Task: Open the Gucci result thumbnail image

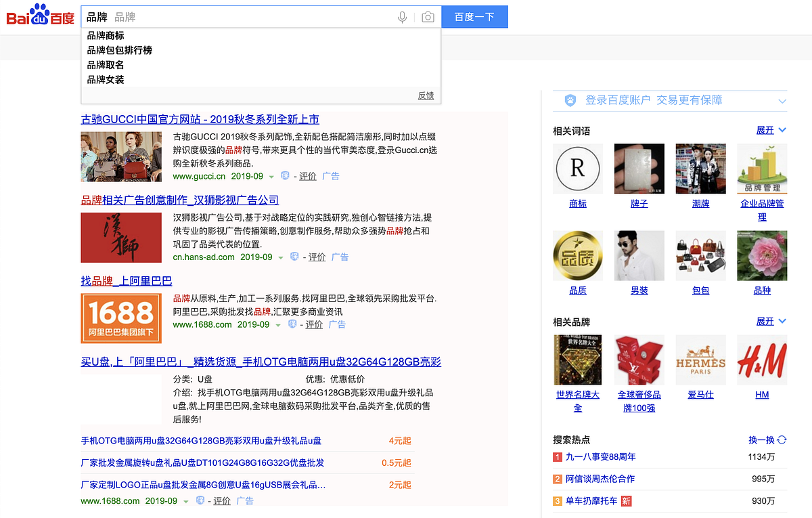Action: [x=121, y=156]
